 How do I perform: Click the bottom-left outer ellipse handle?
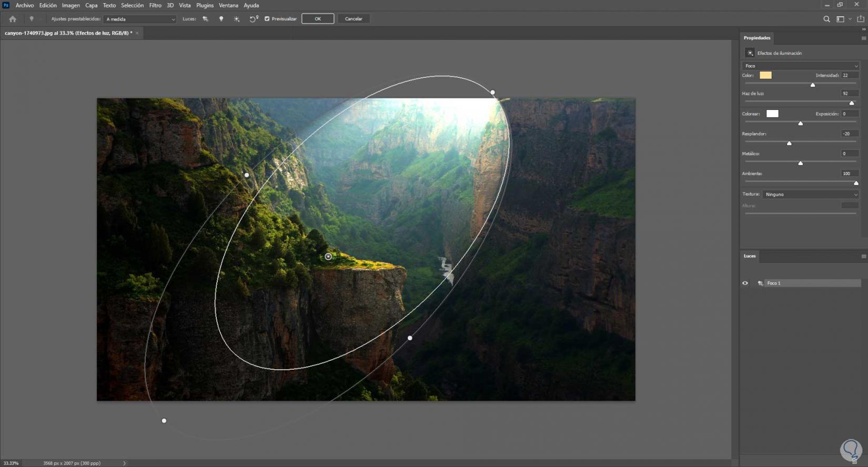click(x=164, y=421)
